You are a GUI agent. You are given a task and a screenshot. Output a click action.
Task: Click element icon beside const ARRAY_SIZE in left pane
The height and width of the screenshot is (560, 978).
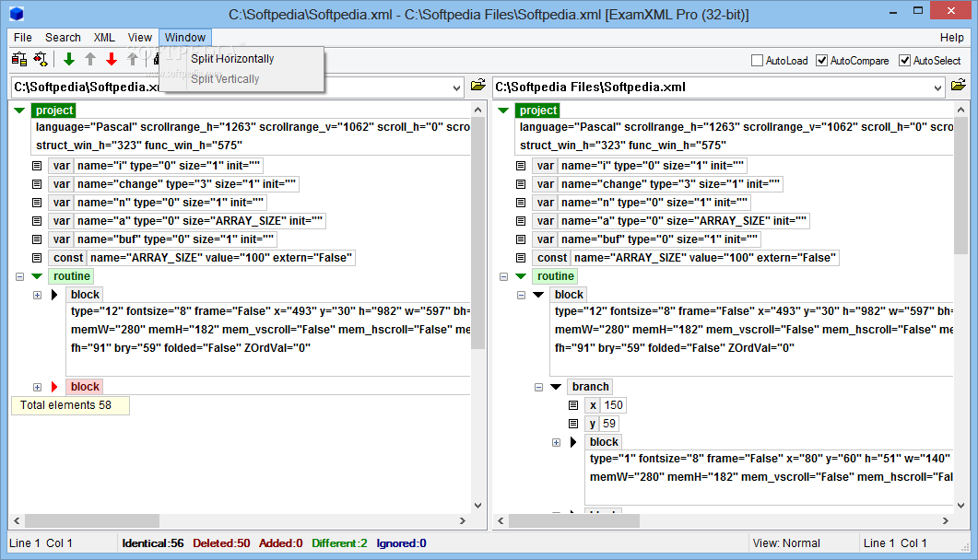pyautogui.click(x=37, y=258)
